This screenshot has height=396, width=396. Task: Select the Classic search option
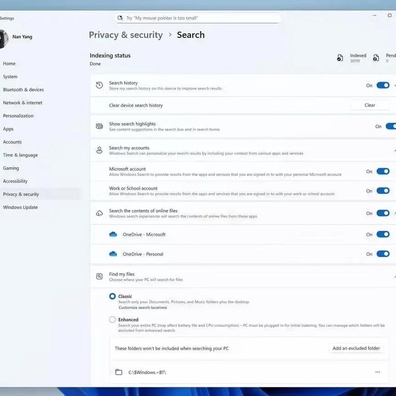tap(112, 296)
